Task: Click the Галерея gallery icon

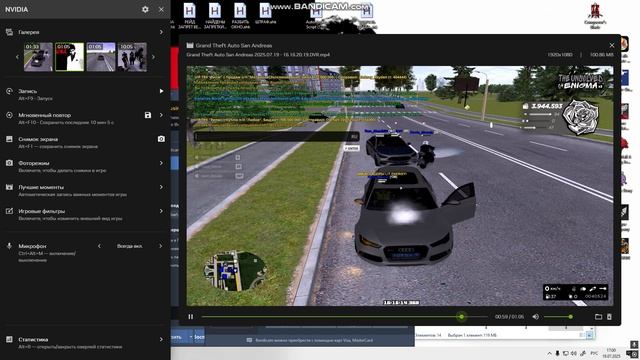Action: (9, 32)
